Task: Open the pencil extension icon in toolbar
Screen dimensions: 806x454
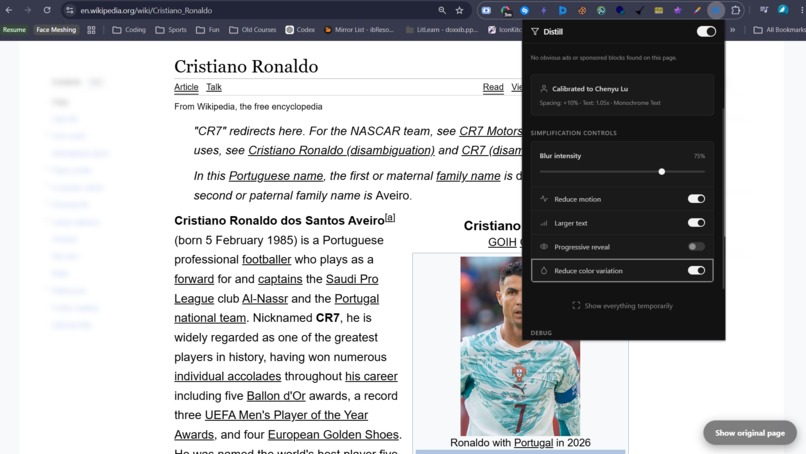Action: coord(697,10)
